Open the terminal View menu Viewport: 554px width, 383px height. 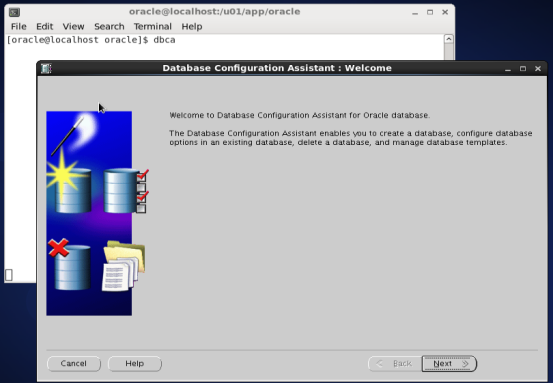73,26
